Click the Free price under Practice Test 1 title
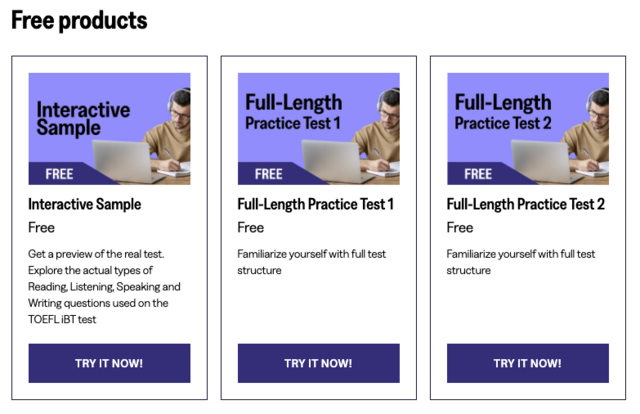This screenshot has width=640, height=414. pos(251,228)
